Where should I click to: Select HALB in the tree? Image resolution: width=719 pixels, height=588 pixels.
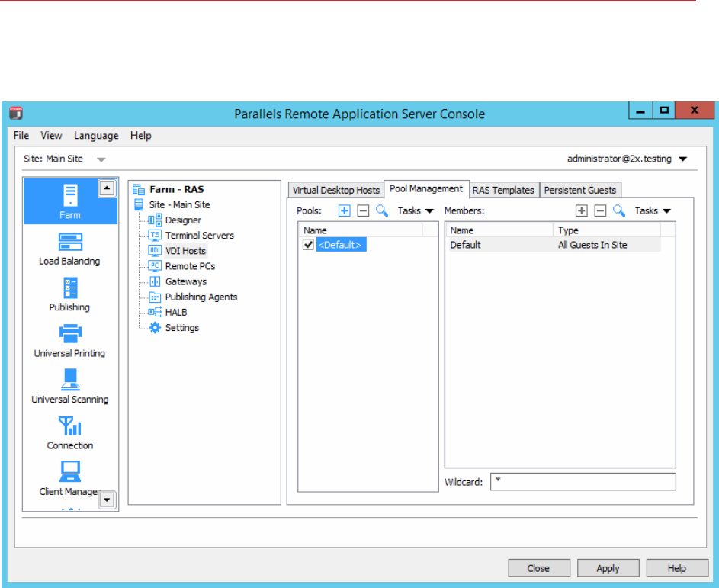point(176,313)
